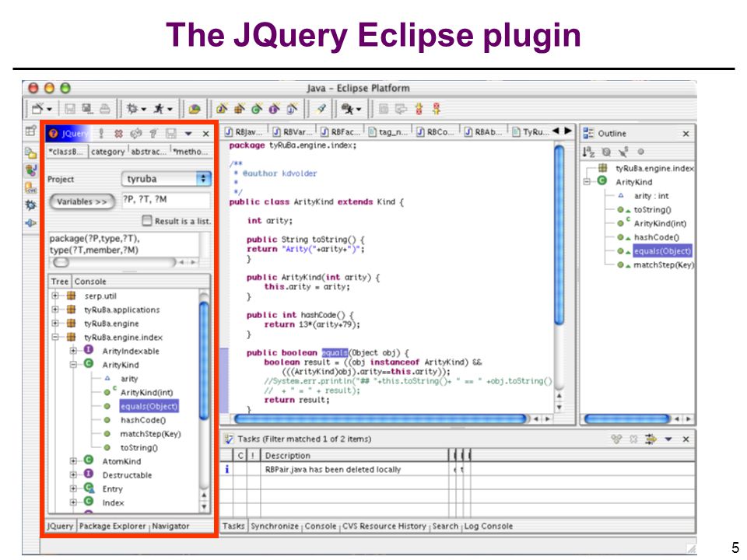Click the editor vertical scrollbar thumb
Viewport: 747px width, 560px height.
(x=559, y=235)
